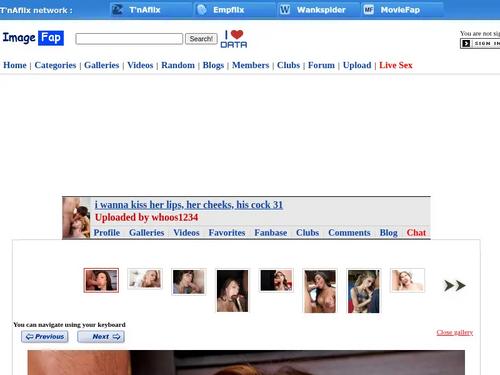
Task: Open the Upload page link
Action: coord(357,65)
